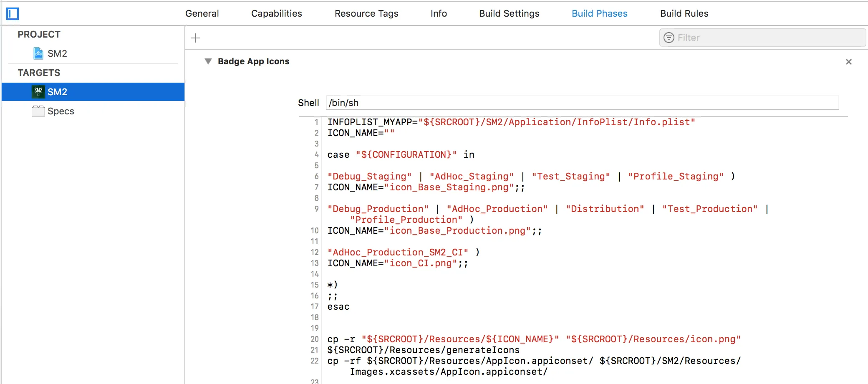Screen dimensions: 868x384
Task: Collapse the Badge App Icons phase
Action: (x=208, y=61)
